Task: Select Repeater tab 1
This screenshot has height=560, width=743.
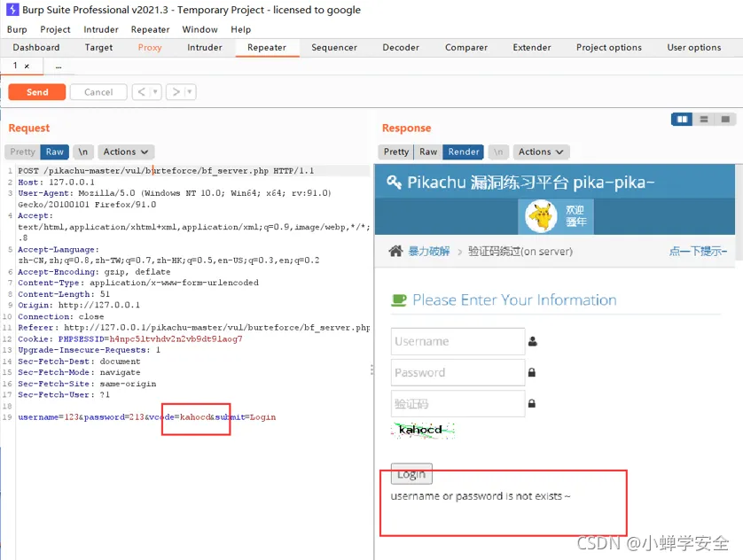Action: tap(15, 66)
